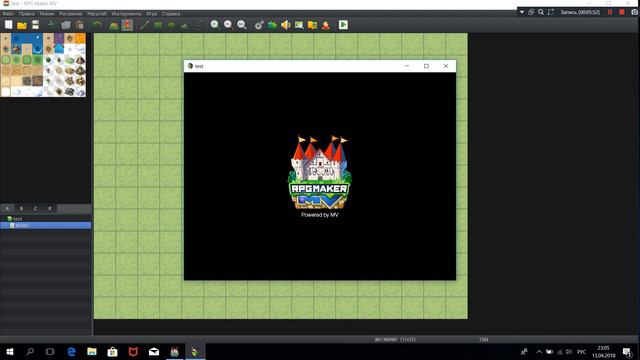
Task: Open the Рисование menu
Action: [71, 13]
